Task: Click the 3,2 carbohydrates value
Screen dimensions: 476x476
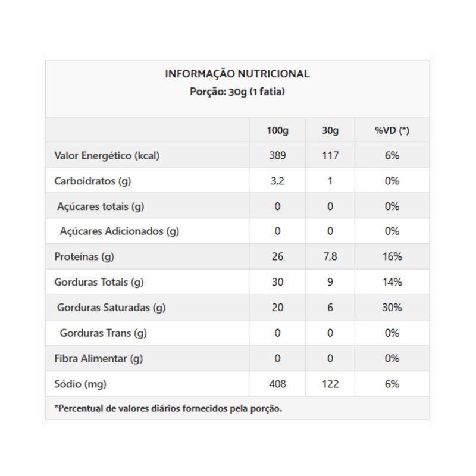Action: click(x=277, y=181)
